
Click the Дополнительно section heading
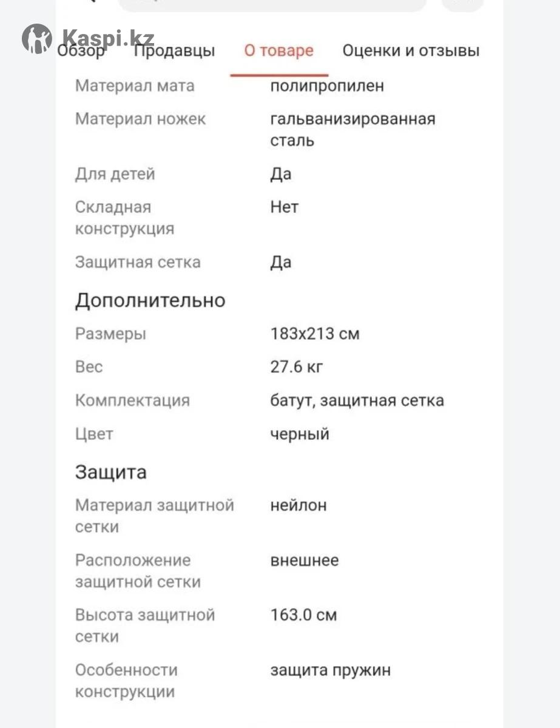tap(150, 300)
